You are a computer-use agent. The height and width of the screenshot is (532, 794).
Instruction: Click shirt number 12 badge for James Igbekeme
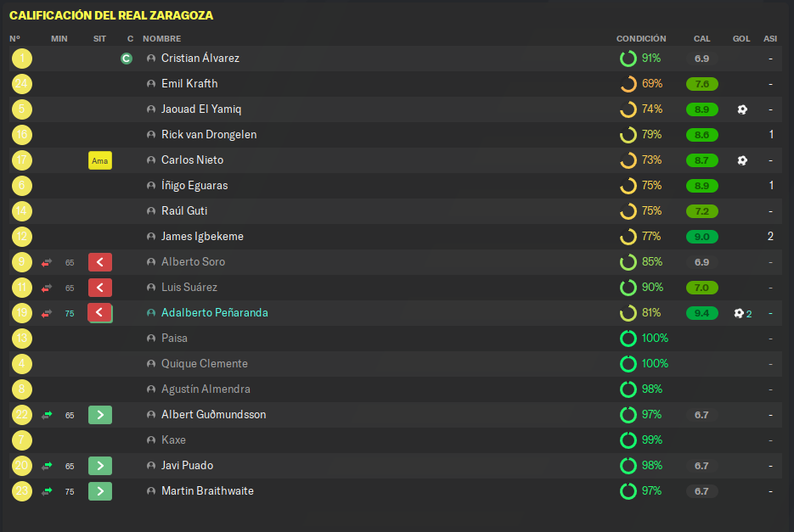[22, 237]
